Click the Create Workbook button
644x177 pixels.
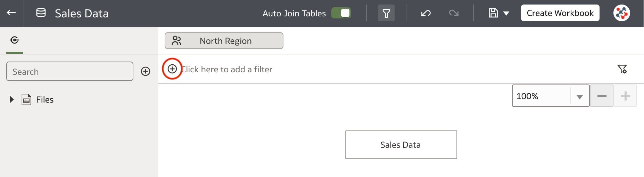pos(560,13)
